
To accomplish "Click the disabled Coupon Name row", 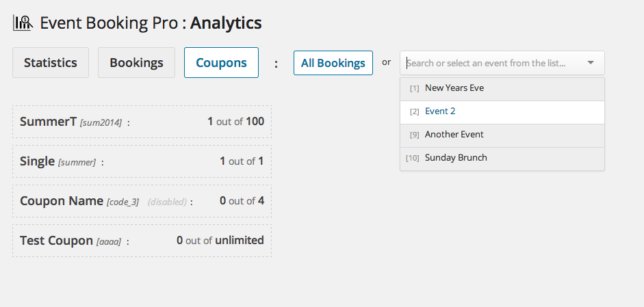I will (142, 201).
